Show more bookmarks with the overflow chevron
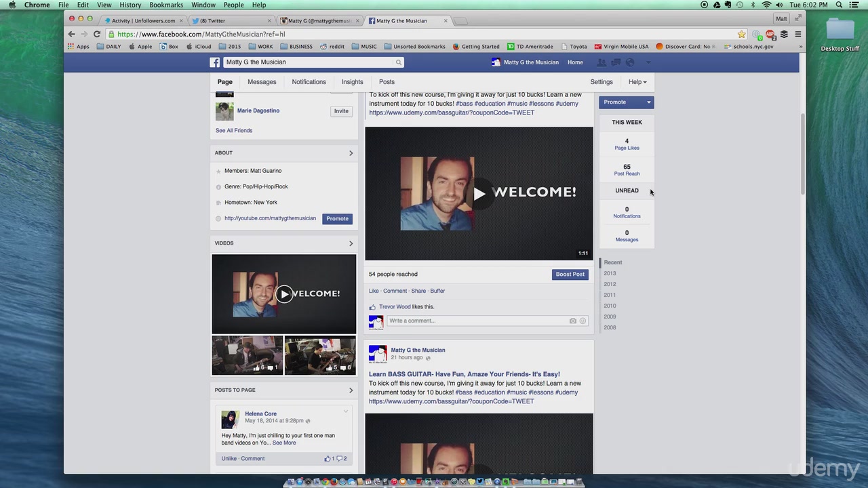The height and width of the screenshot is (488, 868). [801, 47]
